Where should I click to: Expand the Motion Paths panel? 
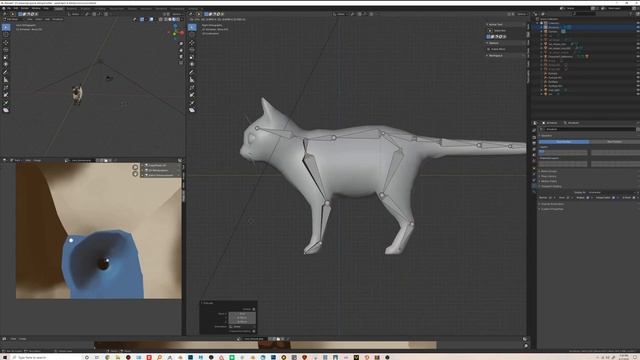549,181
